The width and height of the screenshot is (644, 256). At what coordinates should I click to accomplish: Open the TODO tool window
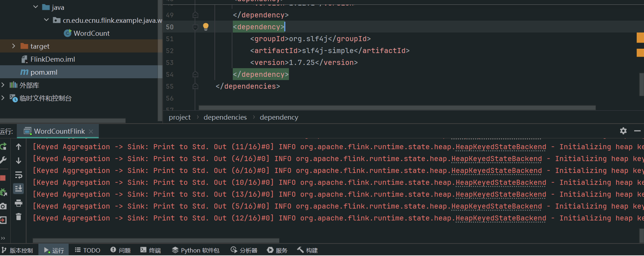click(88, 250)
